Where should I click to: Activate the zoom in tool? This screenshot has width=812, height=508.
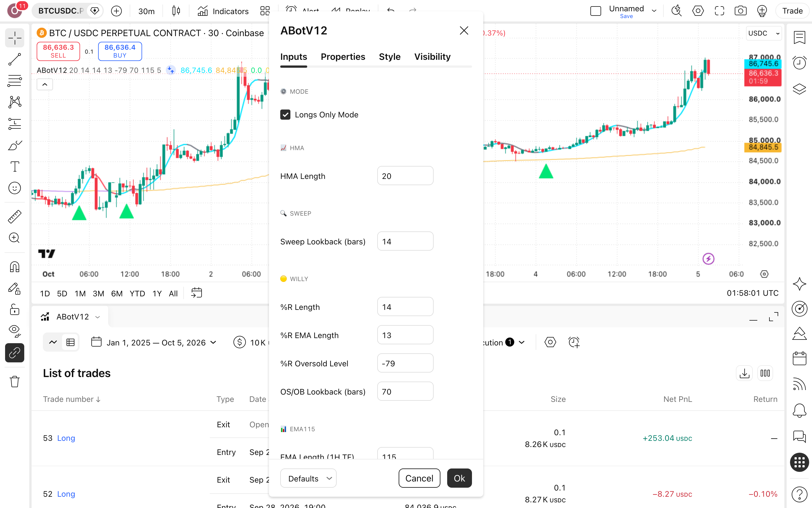pos(14,238)
